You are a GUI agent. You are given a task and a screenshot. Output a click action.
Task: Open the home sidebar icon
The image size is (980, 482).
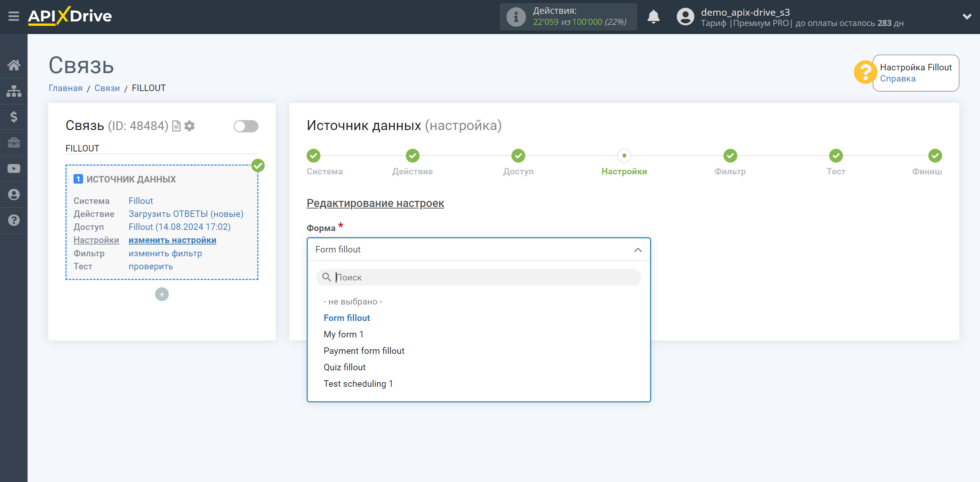click(14, 65)
